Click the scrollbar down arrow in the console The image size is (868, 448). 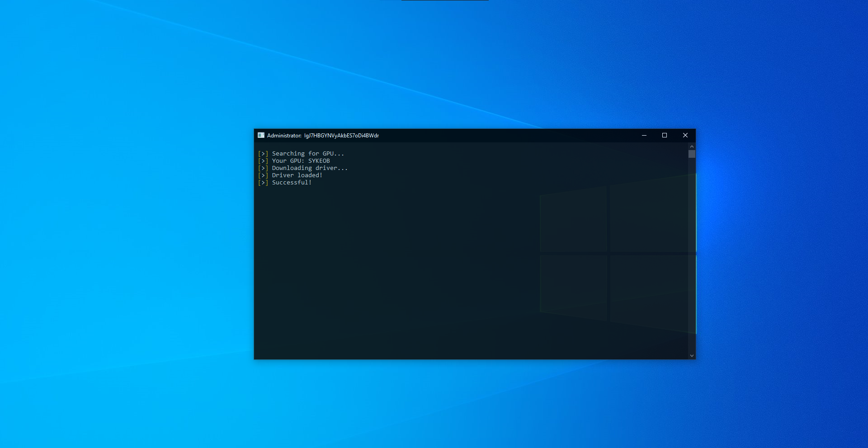pyautogui.click(x=691, y=356)
